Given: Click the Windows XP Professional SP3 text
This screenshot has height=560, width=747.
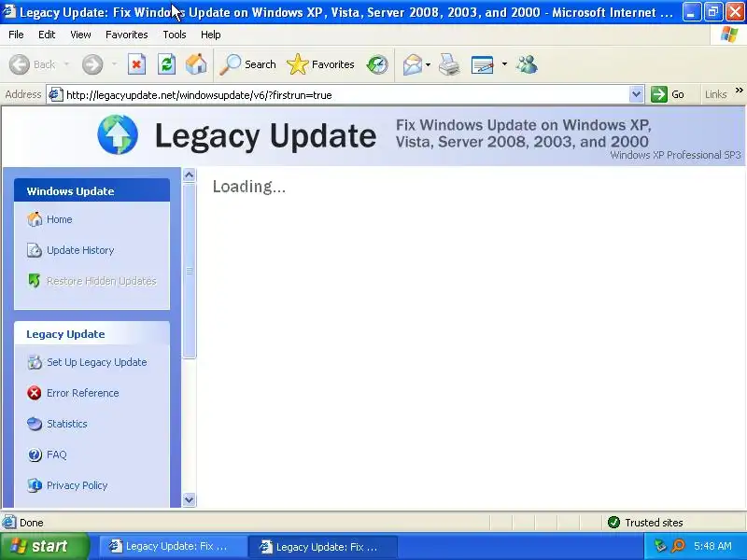Looking at the screenshot, I should (x=675, y=155).
